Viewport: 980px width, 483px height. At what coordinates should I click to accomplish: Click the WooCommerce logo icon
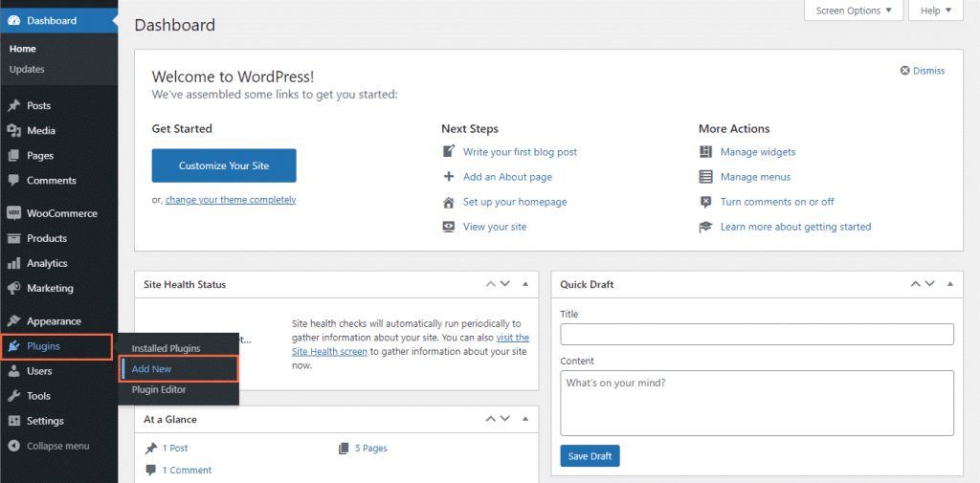point(13,213)
